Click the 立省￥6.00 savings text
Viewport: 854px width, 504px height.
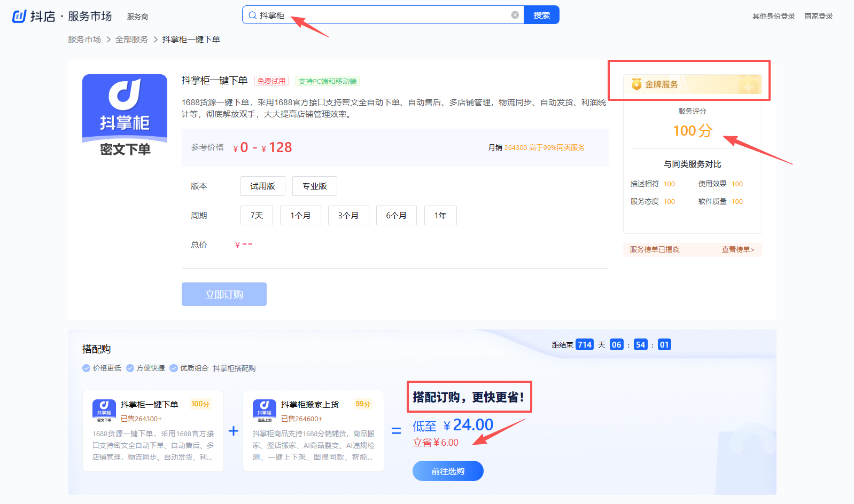coord(436,443)
